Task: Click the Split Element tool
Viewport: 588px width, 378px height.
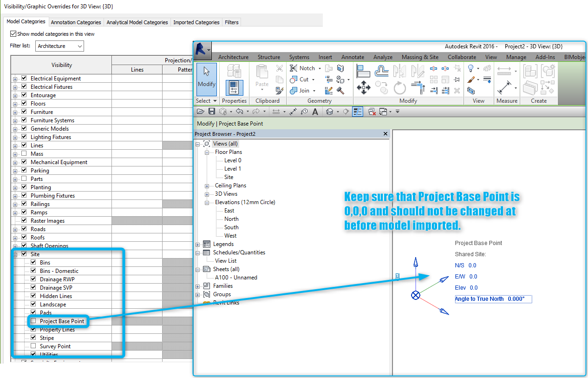Action: 434,68
